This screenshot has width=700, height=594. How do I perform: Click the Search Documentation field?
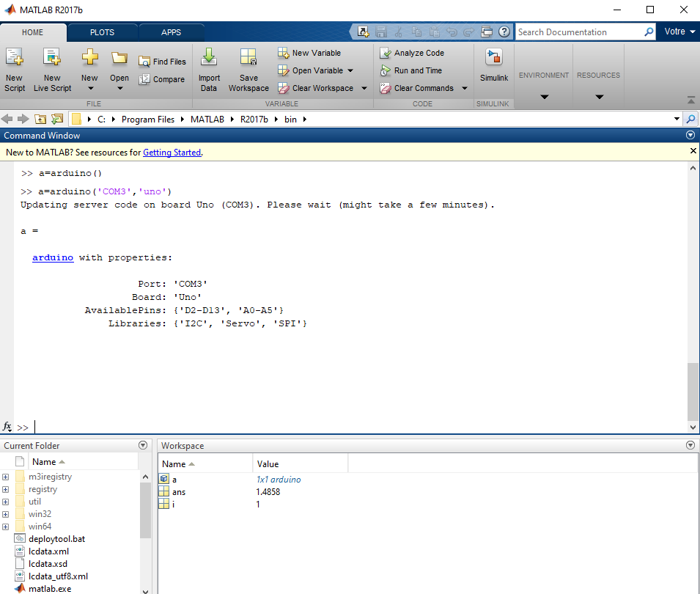click(578, 32)
